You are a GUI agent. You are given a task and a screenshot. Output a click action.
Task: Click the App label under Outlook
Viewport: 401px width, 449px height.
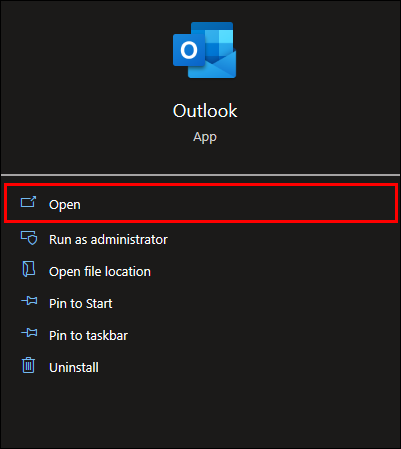pyautogui.click(x=205, y=137)
